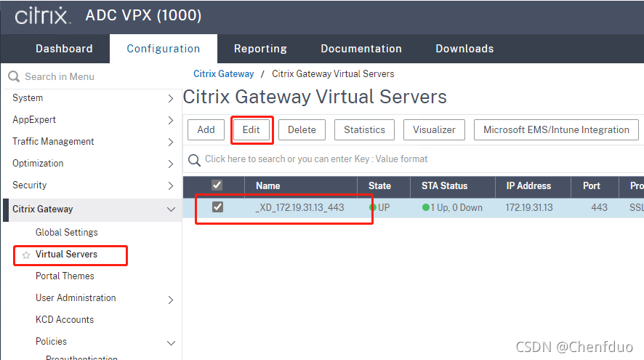Collapse the Citrix Gateway chevron
The image size is (644, 360).
(172, 209)
